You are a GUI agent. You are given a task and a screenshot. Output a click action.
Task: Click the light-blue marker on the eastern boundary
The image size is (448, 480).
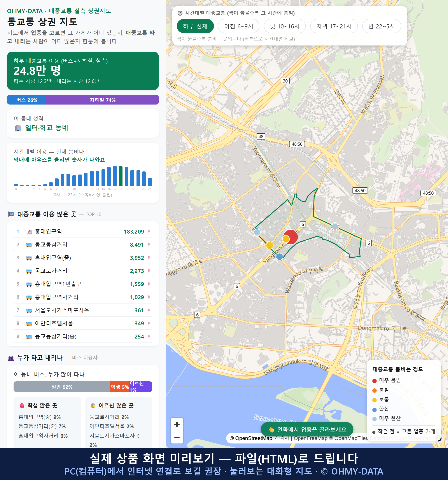click(x=335, y=227)
